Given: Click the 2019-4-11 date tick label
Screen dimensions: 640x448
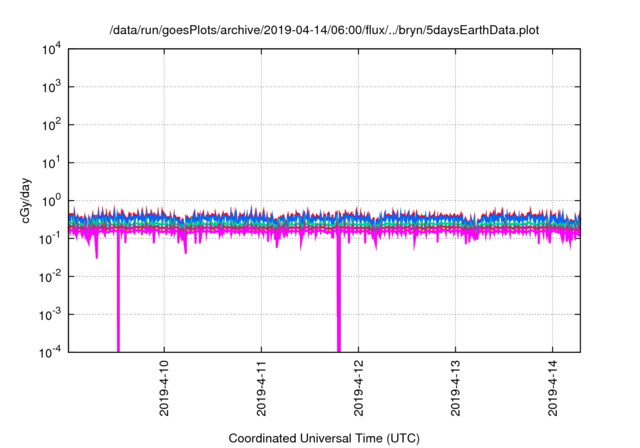Looking at the screenshot, I should (x=261, y=388).
